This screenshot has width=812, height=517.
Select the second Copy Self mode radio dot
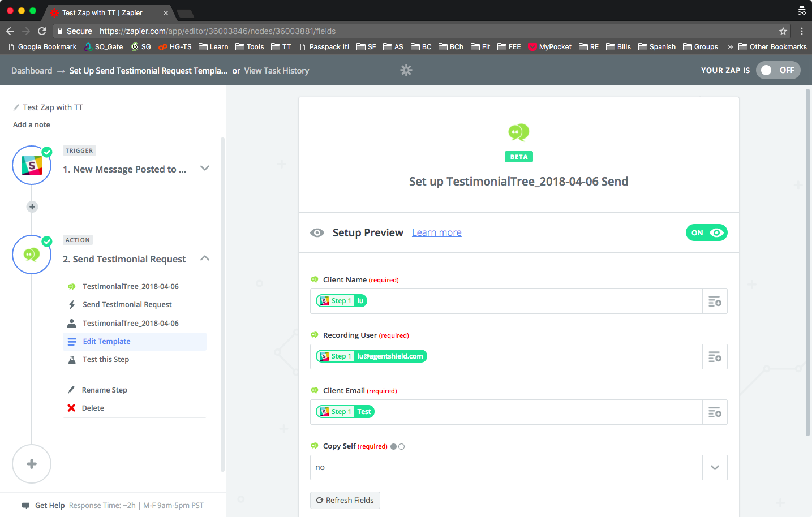pos(402,447)
